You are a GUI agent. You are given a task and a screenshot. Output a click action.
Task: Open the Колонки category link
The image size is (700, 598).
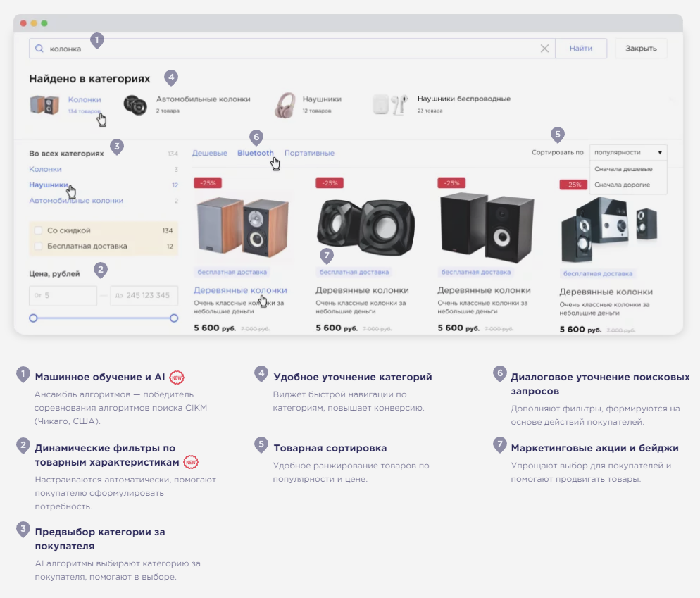85,99
